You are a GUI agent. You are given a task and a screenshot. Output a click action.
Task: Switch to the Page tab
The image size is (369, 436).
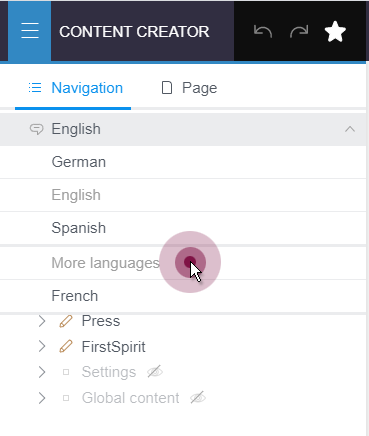[189, 88]
